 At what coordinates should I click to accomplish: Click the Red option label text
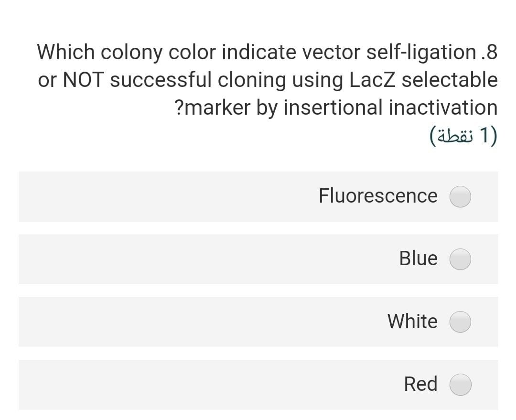pos(421,384)
